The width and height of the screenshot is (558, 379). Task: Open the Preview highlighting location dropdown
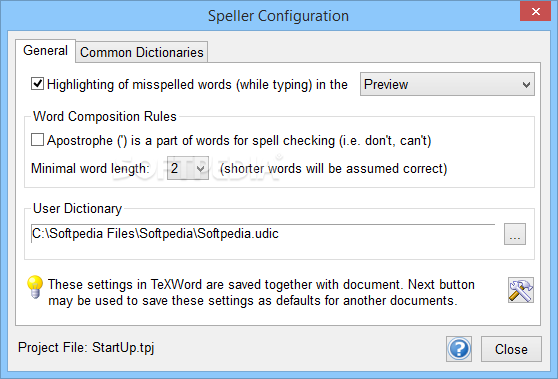(x=447, y=84)
